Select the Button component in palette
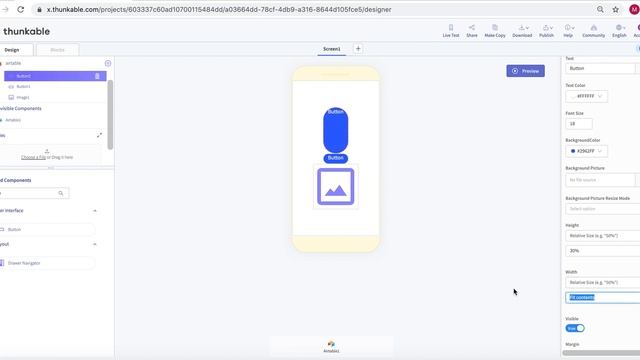Image resolution: width=640 pixels, height=360 pixels. pos(47,229)
